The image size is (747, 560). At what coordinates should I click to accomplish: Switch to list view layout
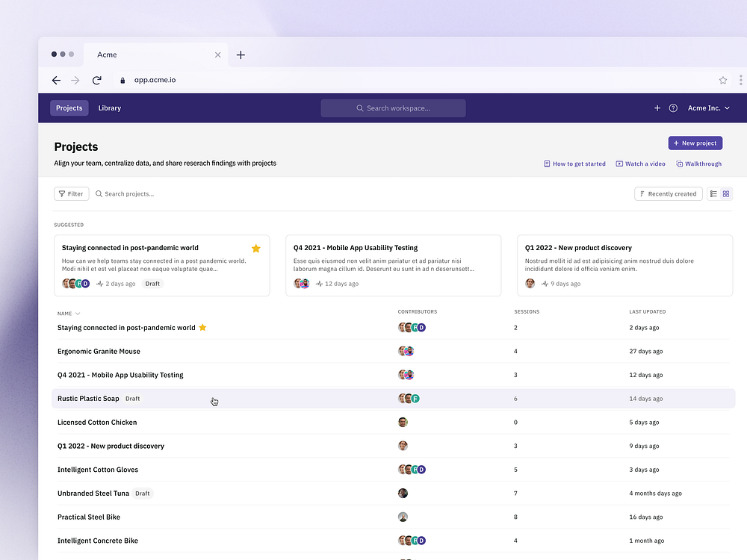[x=713, y=194]
